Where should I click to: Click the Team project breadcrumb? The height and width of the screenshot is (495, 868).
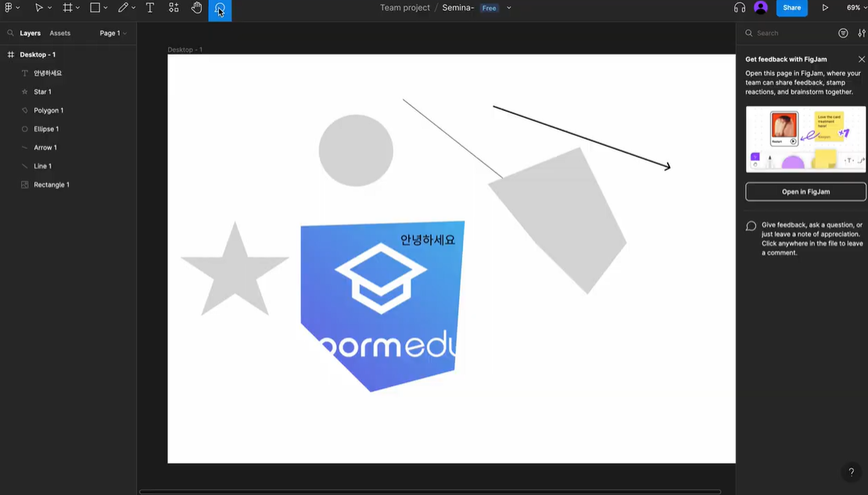coord(404,8)
